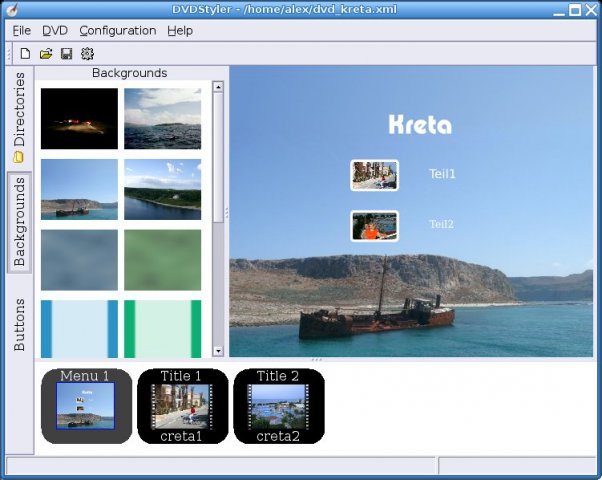Open the Configuration menu
Viewport: 602px width, 480px height.
118,30
